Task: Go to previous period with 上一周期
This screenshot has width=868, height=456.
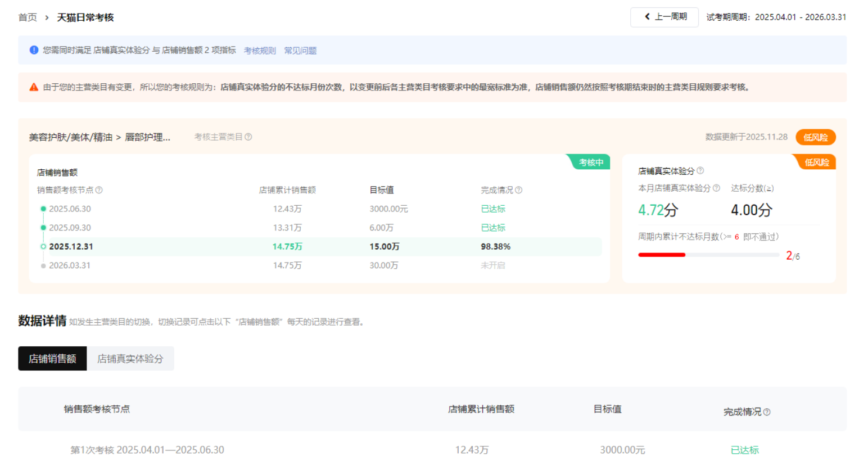Action: click(664, 17)
